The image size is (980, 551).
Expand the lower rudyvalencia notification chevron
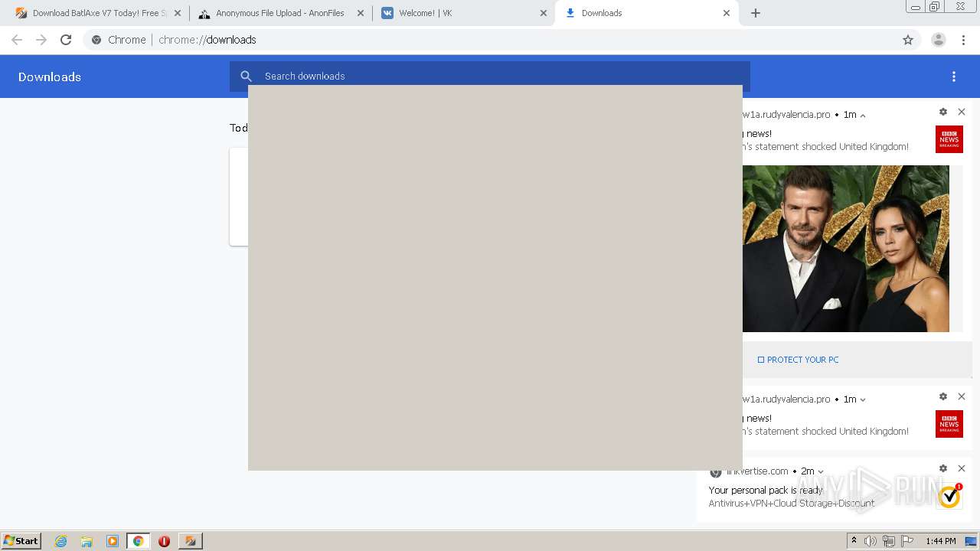click(863, 399)
